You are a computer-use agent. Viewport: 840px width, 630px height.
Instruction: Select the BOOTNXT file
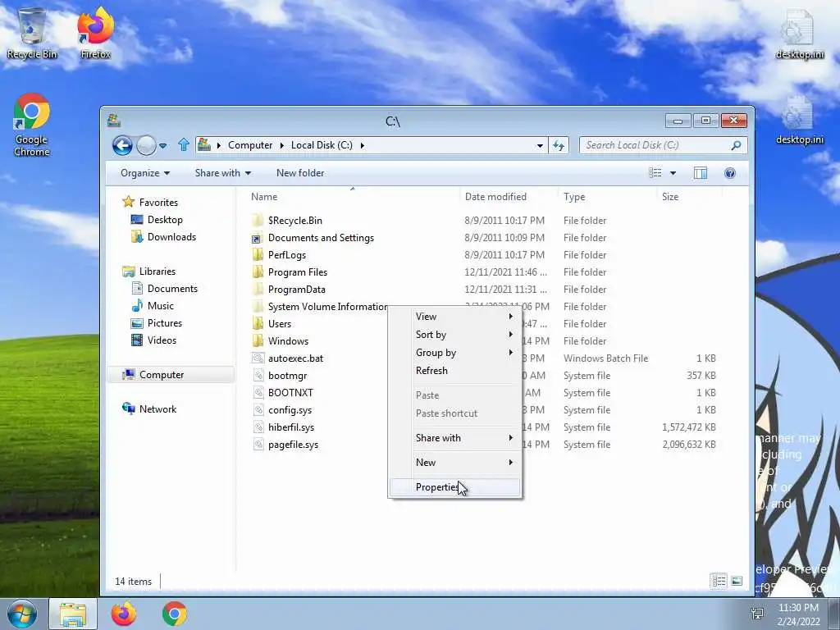point(283,393)
